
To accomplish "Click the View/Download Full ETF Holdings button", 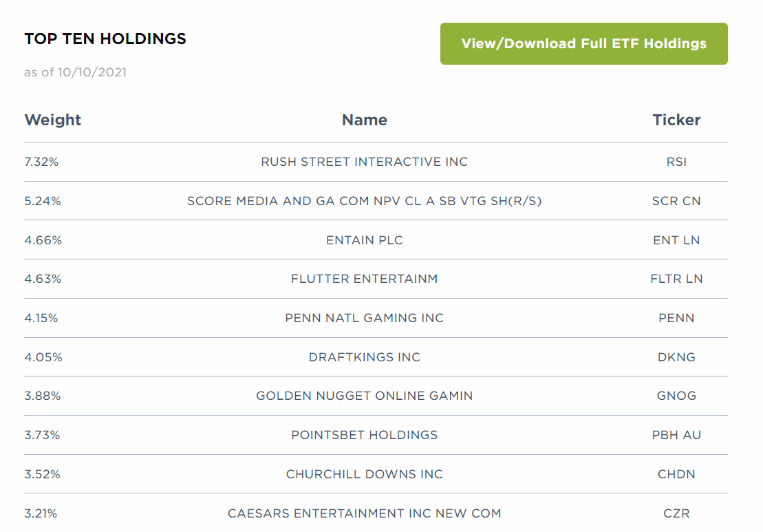I will [x=583, y=43].
